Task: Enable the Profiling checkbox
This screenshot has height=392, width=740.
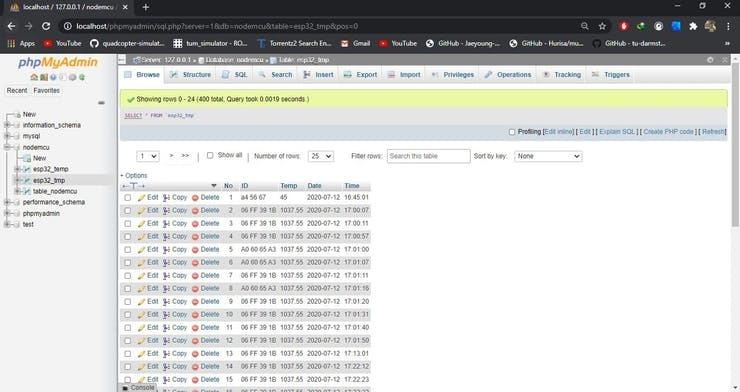Action: coord(512,132)
